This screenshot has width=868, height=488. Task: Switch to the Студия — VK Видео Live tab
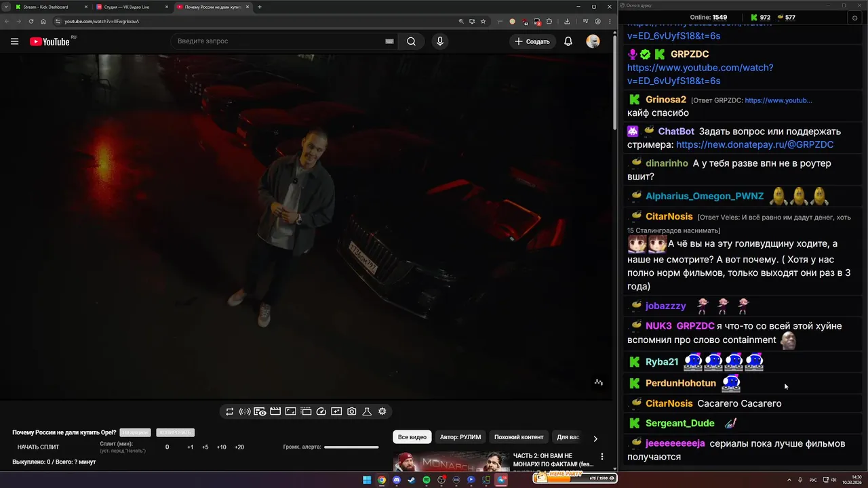tap(131, 7)
